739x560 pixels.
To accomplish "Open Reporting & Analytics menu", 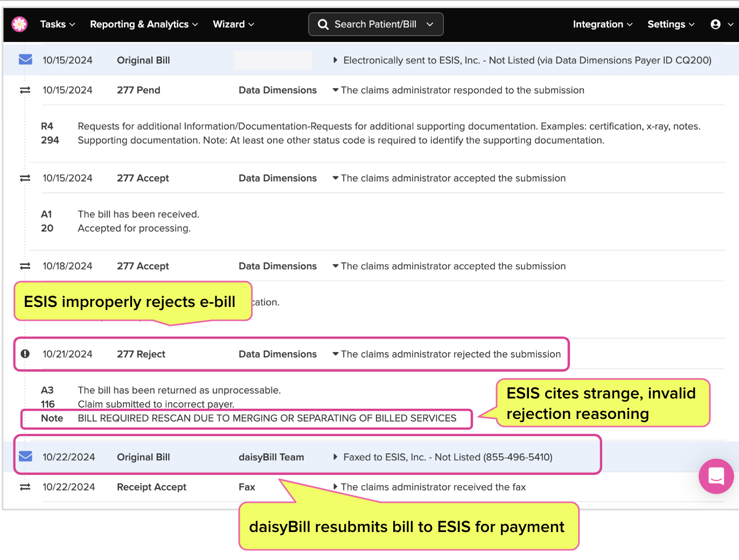I will point(144,24).
